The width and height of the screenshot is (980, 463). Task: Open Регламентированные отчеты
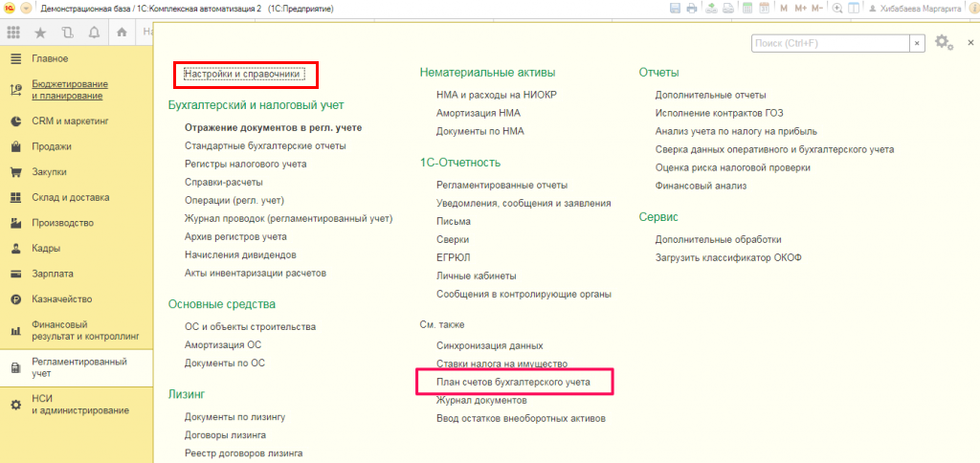[x=501, y=185]
